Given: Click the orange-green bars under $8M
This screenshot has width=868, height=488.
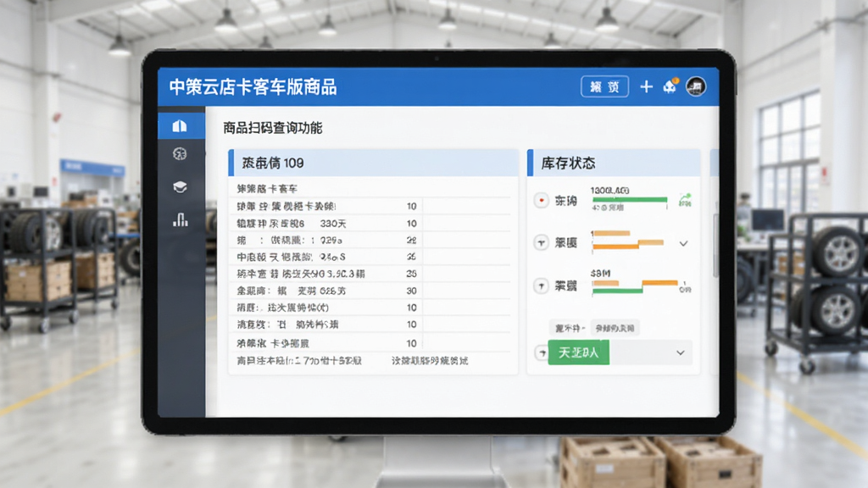Looking at the screenshot, I should click(x=635, y=286).
